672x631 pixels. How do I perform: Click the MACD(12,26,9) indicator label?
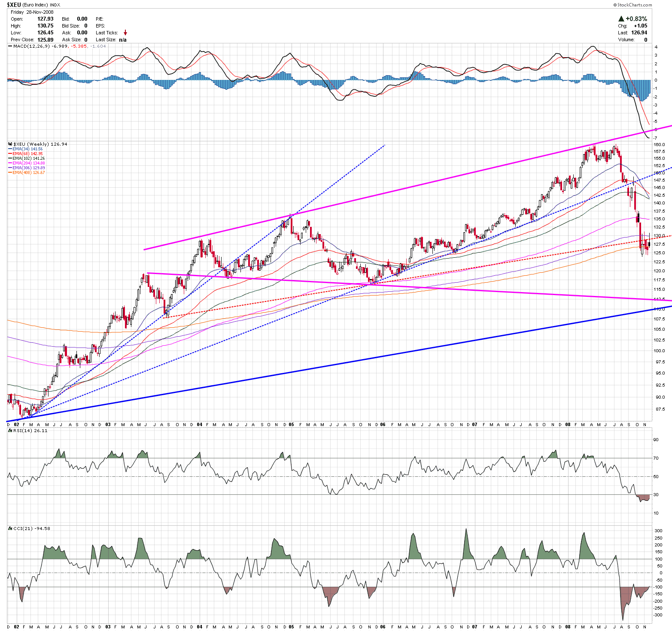[31, 46]
